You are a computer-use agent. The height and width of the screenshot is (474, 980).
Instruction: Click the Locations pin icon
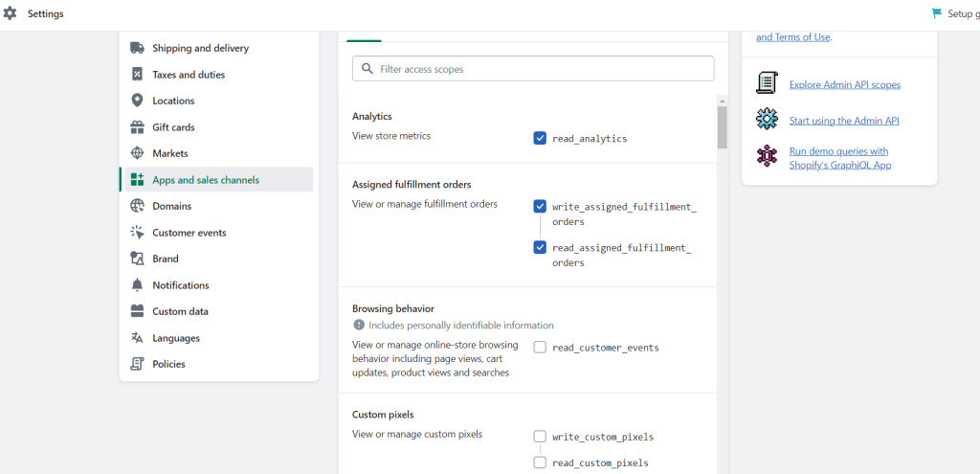tap(137, 101)
